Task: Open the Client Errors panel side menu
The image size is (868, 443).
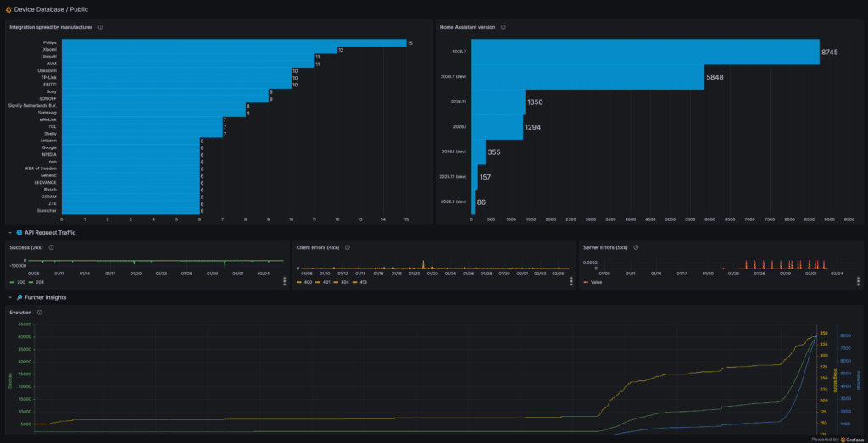Action: coord(571,281)
